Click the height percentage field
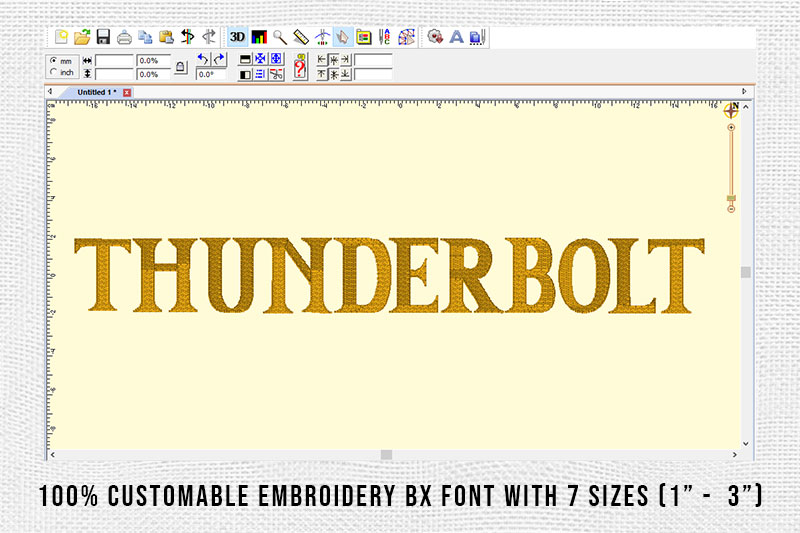Viewport: 800px width, 533px height. (x=154, y=74)
